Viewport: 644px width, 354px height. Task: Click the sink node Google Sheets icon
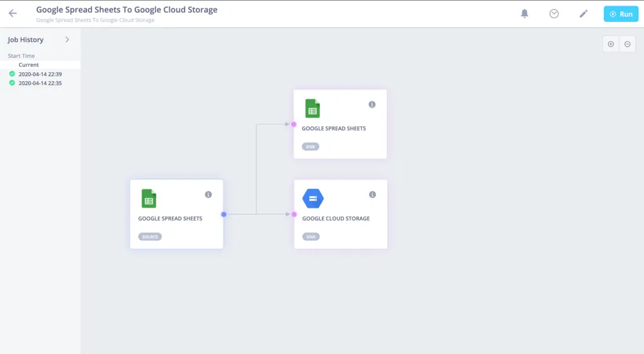point(312,108)
